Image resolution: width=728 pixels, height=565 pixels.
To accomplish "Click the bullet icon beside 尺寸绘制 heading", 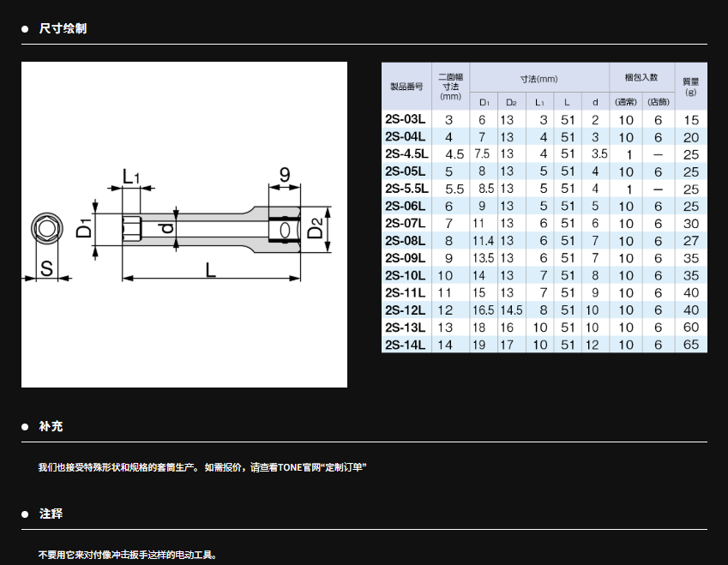I will click(x=25, y=29).
